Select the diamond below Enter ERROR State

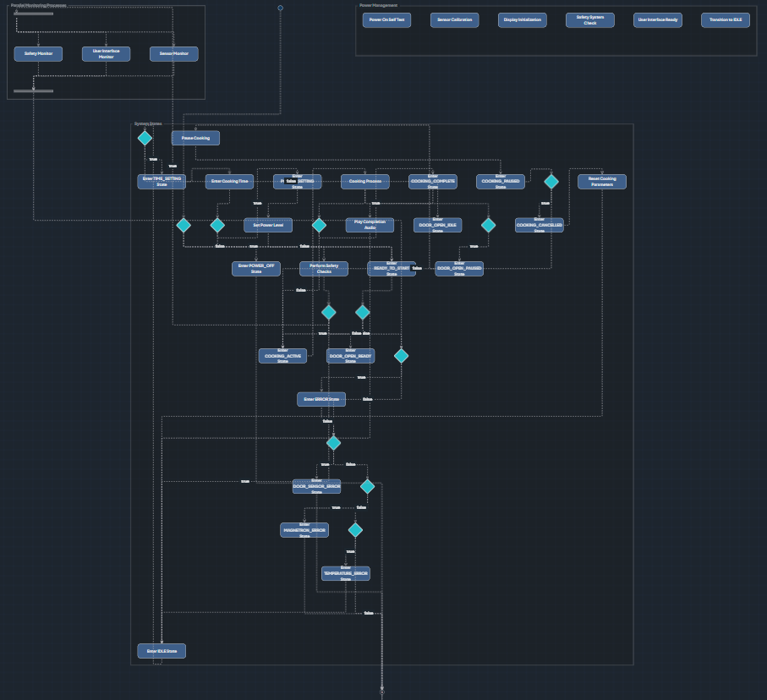pos(333,443)
